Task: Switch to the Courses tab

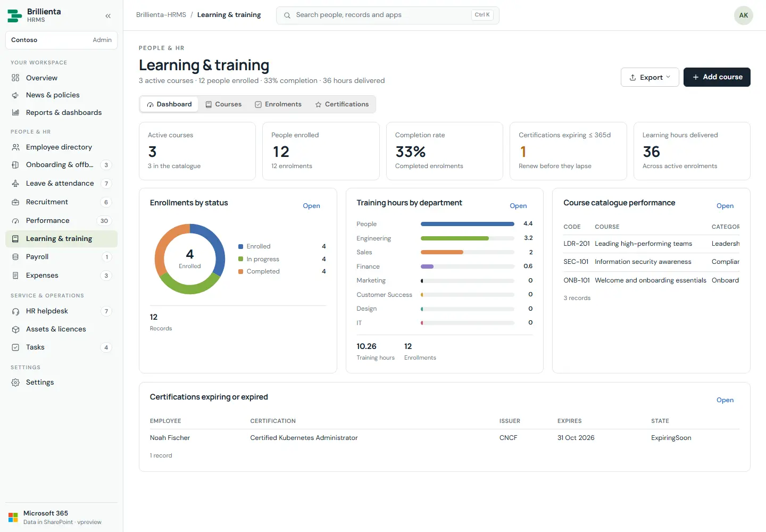Action: [223, 104]
